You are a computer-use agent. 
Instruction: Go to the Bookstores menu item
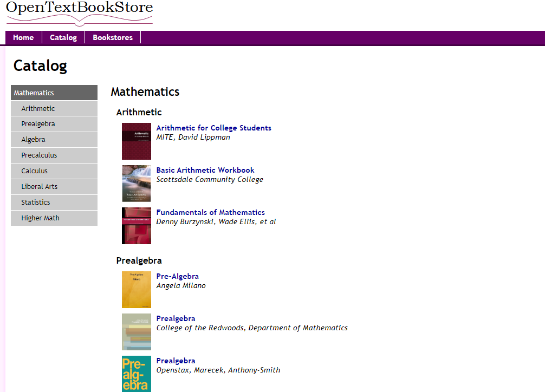[x=113, y=37]
